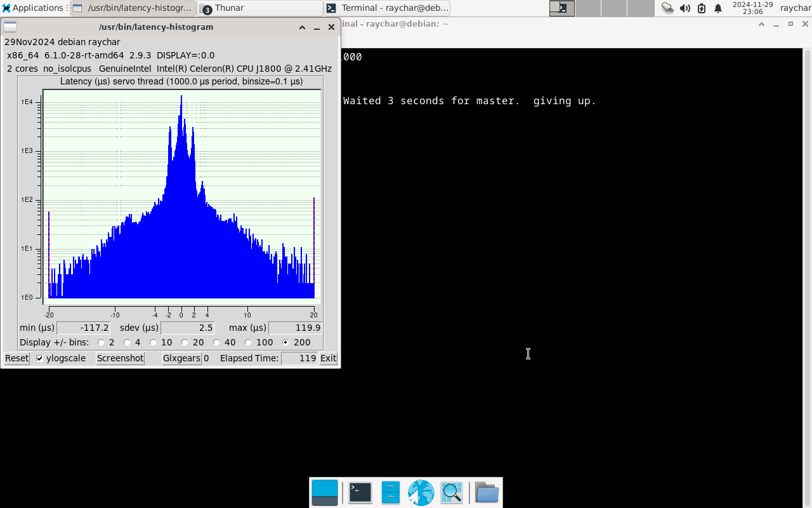812x508 pixels.
Task: Shade the Terminal window using up arrow
Action: [x=761, y=24]
